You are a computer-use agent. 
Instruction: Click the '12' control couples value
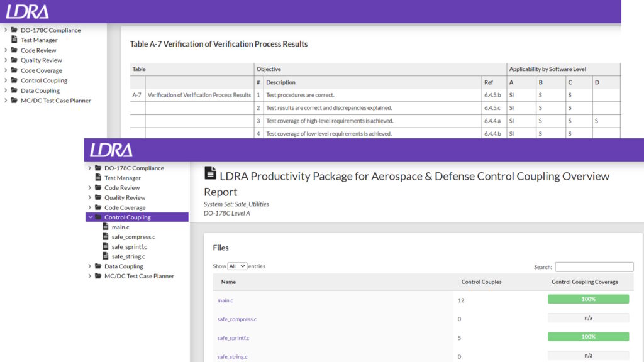pyautogui.click(x=461, y=300)
